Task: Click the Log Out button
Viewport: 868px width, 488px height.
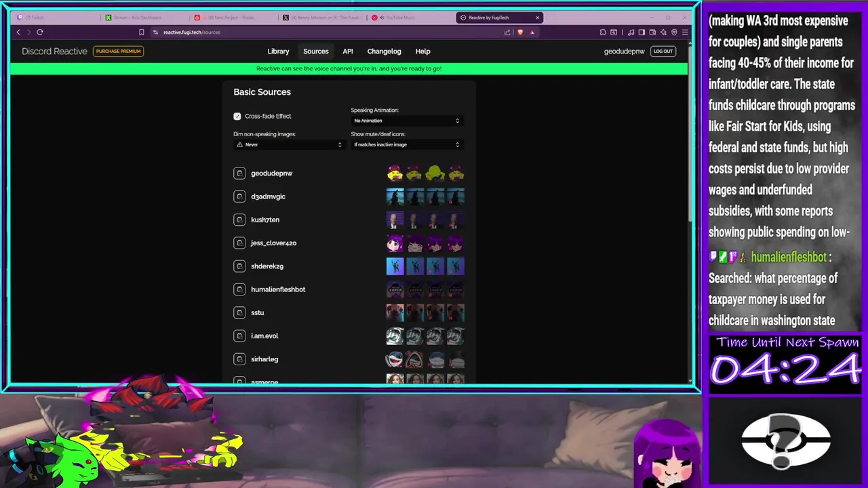Action: tap(663, 52)
